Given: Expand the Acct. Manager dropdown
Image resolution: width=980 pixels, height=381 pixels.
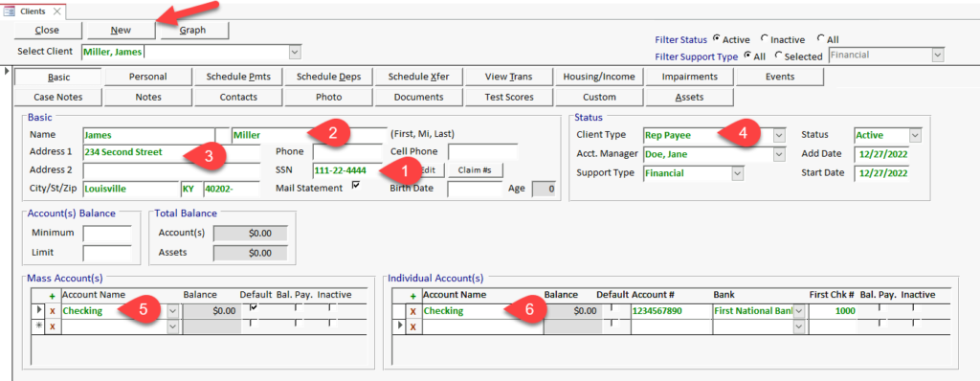Looking at the screenshot, I should [779, 154].
